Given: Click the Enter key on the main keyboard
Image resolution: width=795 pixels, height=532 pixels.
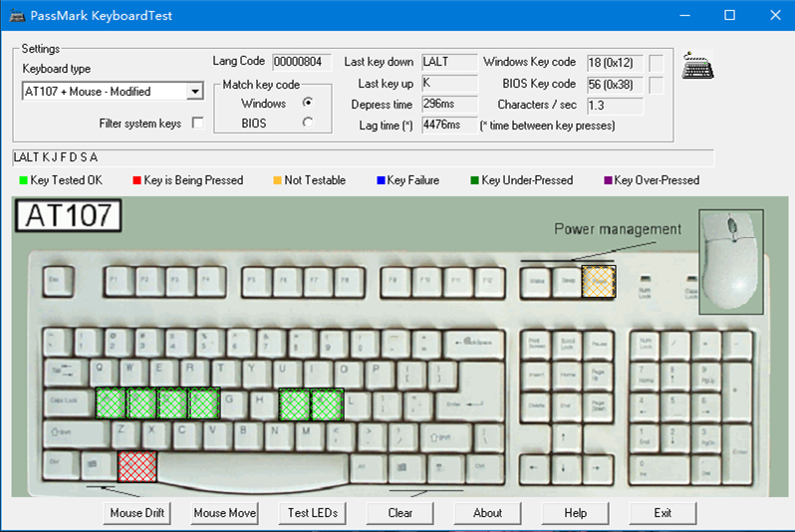Looking at the screenshot, I should point(471,394).
